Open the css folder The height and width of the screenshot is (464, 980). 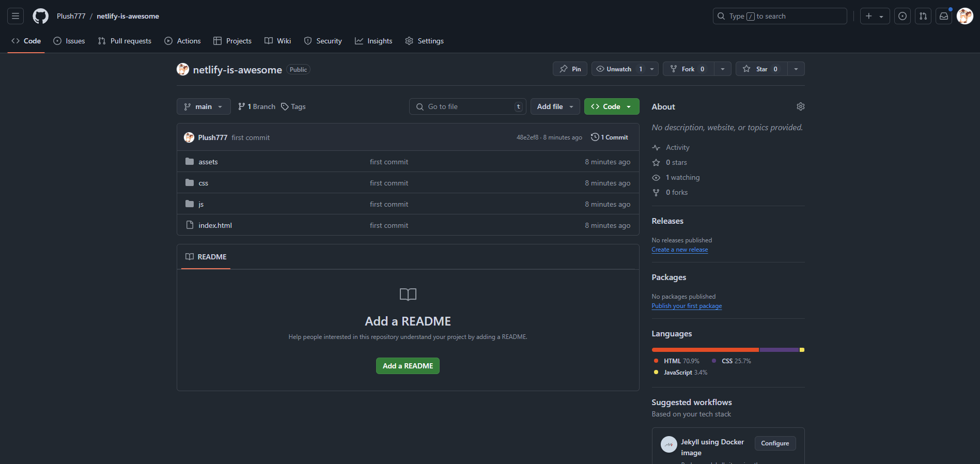(204, 183)
